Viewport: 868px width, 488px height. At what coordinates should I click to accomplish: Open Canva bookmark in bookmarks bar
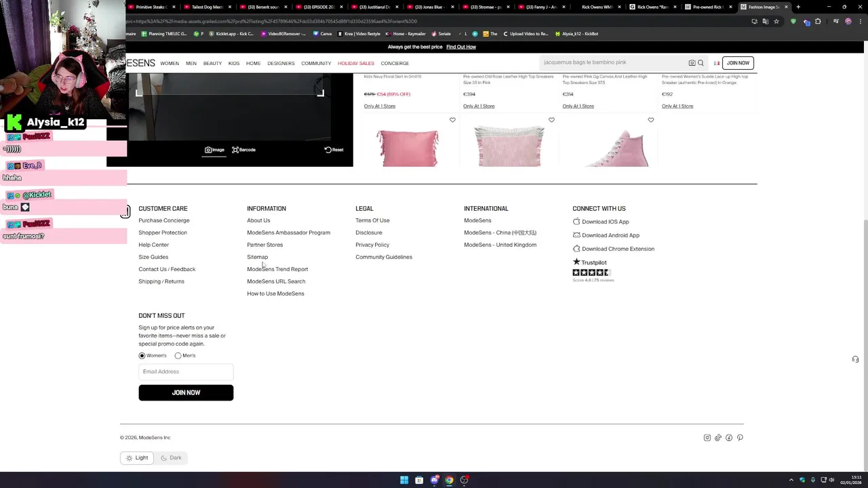click(x=322, y=34)
